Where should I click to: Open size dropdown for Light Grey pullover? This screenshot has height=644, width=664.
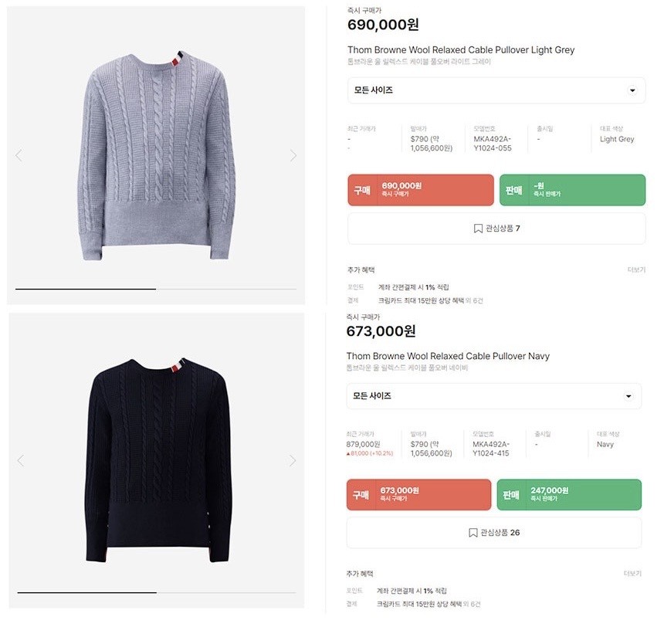(496, 90)
